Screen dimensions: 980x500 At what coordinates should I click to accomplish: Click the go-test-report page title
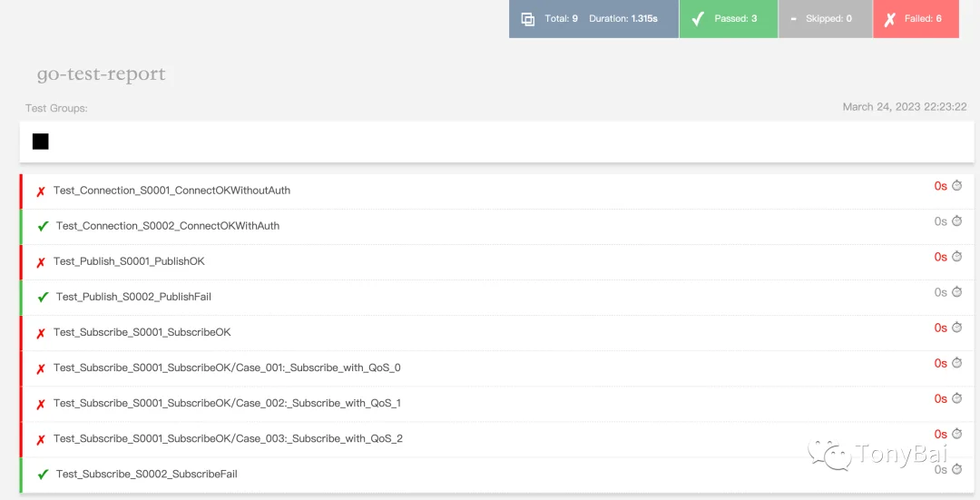pyautogui.click(x=102, y=74)
